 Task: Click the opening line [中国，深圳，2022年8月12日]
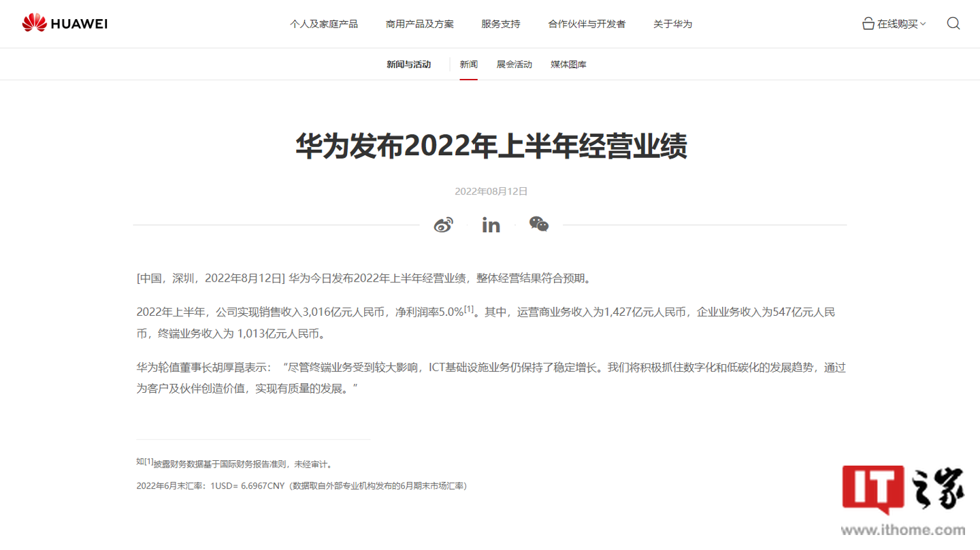pos(210,278)
